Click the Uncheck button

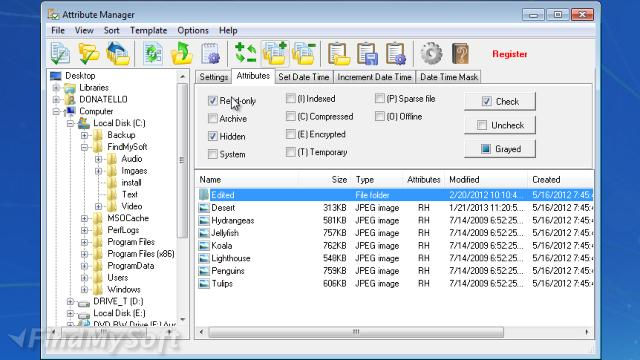tap(500, 125)
